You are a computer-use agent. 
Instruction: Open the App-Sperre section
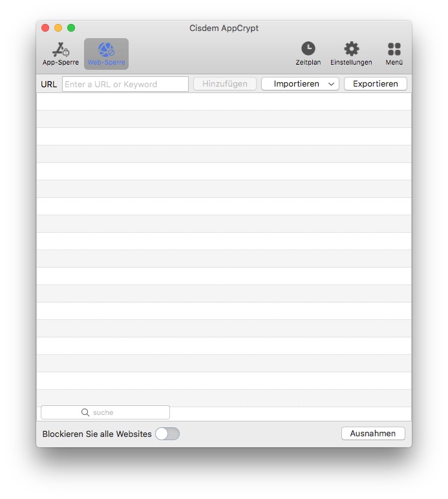coord(61,54)
